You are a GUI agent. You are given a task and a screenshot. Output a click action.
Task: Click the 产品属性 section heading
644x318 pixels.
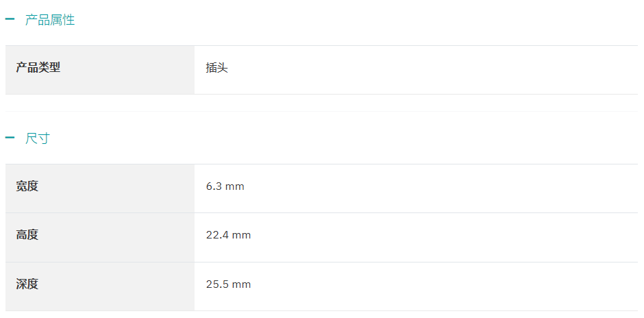50,20
